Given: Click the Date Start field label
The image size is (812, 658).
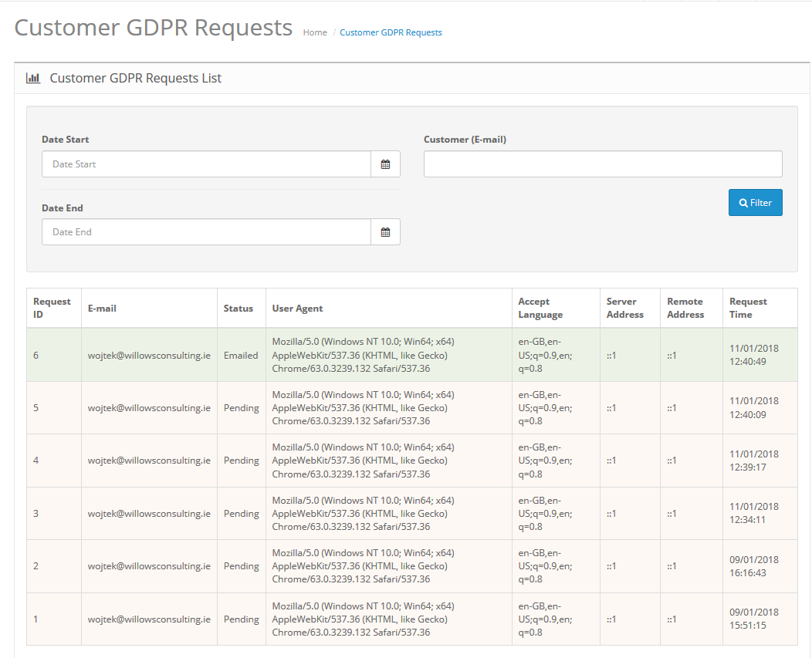Looking at the screenshot, I should tap(66, 140).
